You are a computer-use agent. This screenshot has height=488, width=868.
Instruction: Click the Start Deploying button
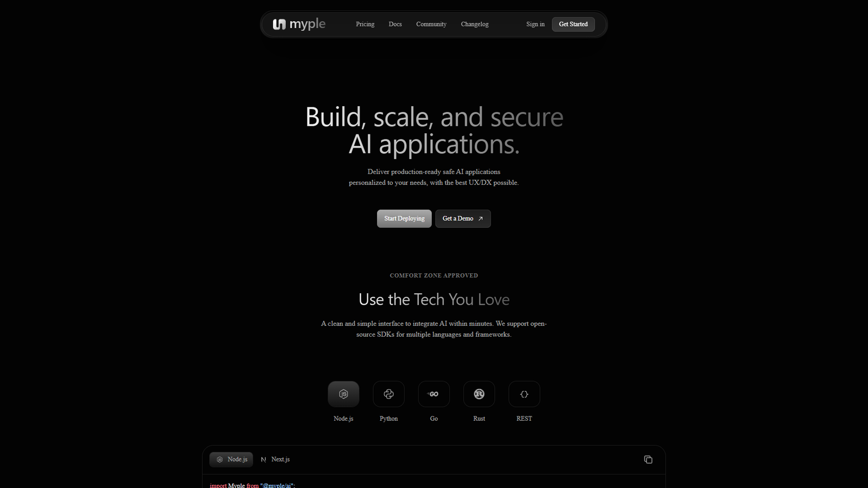point(404,219)
